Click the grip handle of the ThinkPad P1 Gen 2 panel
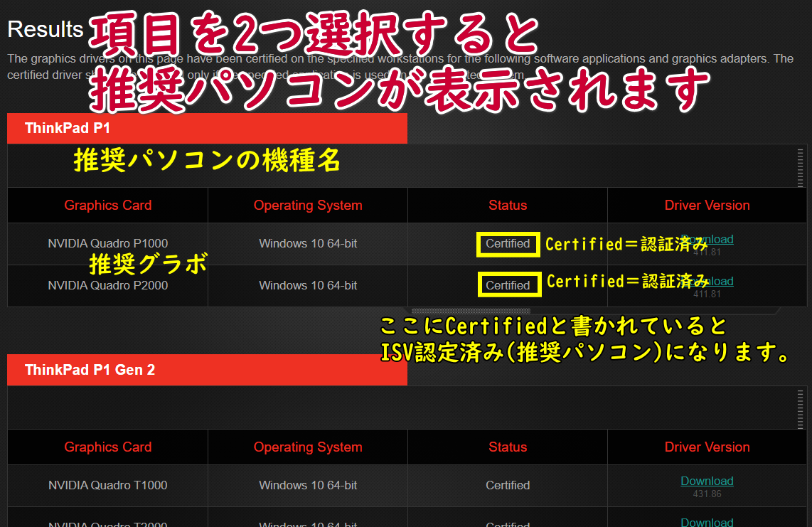 tap(800, 410)
